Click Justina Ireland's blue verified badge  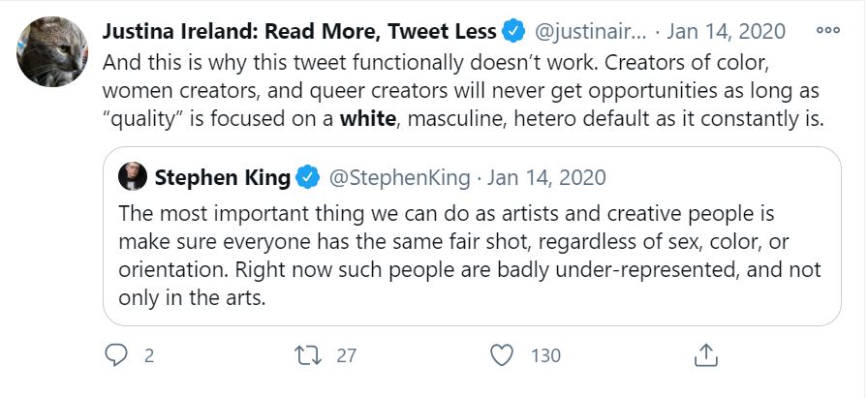[514, 31]
